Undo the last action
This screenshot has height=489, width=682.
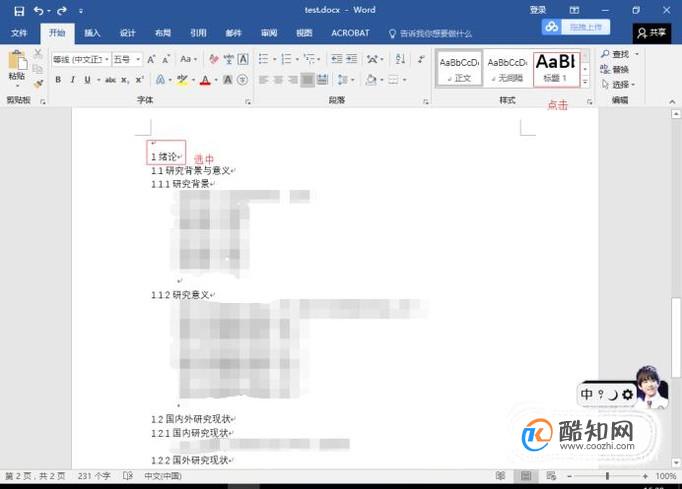pyautogui.click(x=39, y=11)
